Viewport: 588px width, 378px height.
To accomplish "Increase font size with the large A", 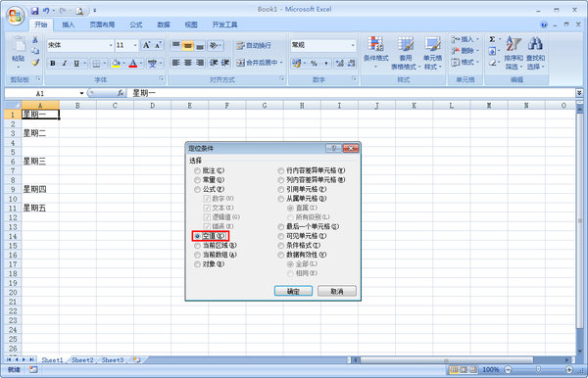I will point(147,45).
